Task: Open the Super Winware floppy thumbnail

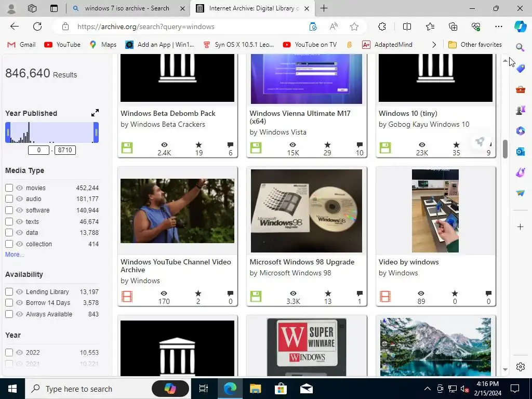Action: 307,347
